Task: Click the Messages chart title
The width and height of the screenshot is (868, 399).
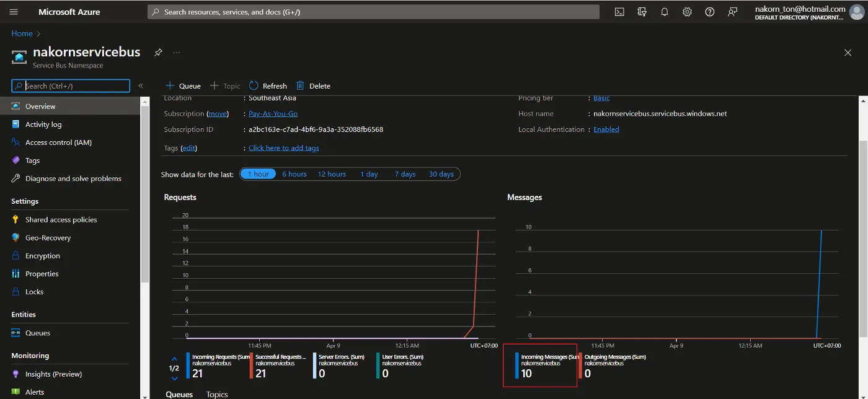Action: [525, 198]
